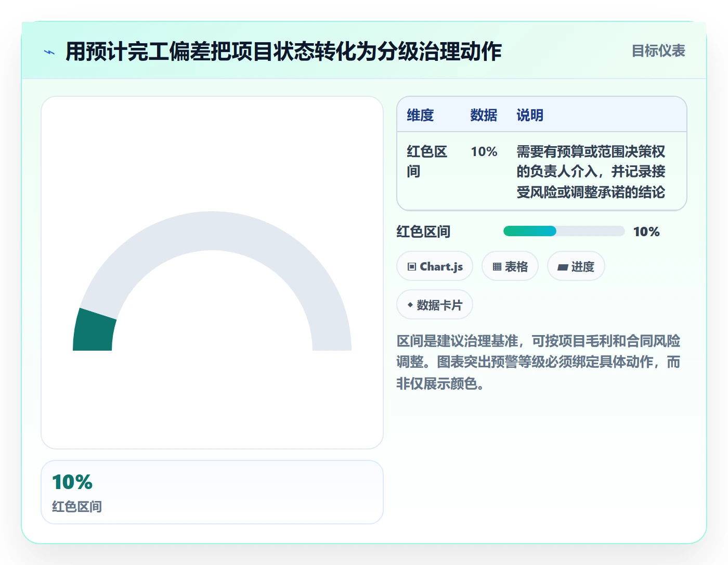The width and height of the screenshot is (728, 565).
Task: Select the 进度 tag chip
Action: 576,266
